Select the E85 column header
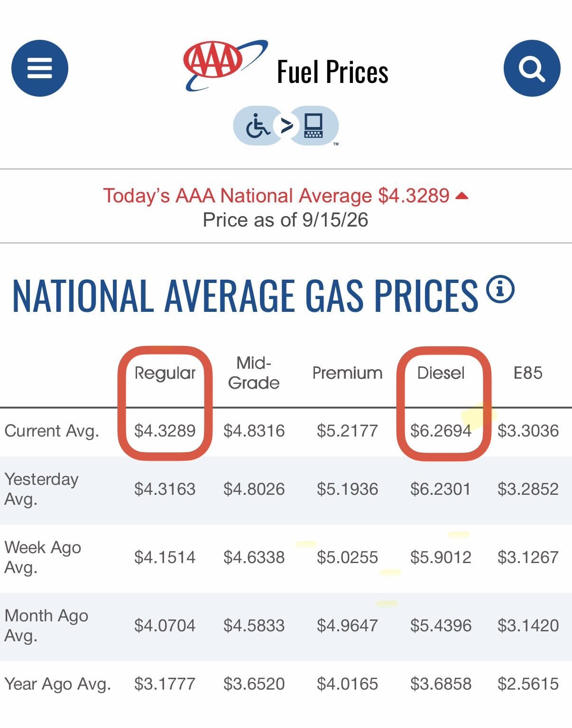 [x=528, y=373]
